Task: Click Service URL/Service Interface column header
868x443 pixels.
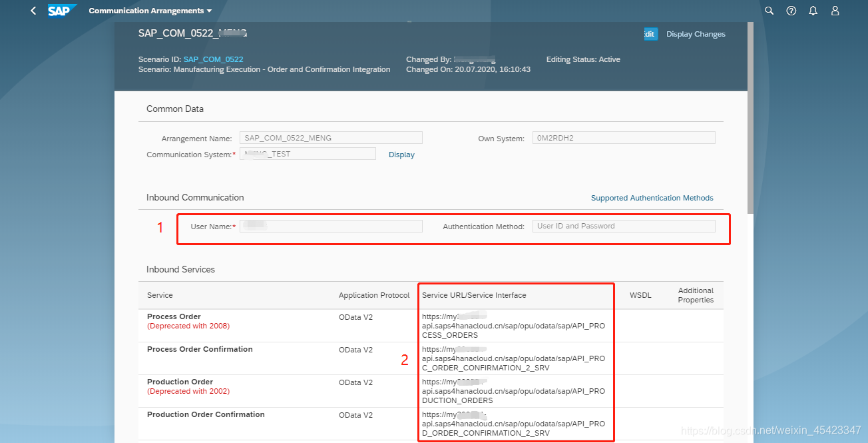Action: click(x=474, y=295)
